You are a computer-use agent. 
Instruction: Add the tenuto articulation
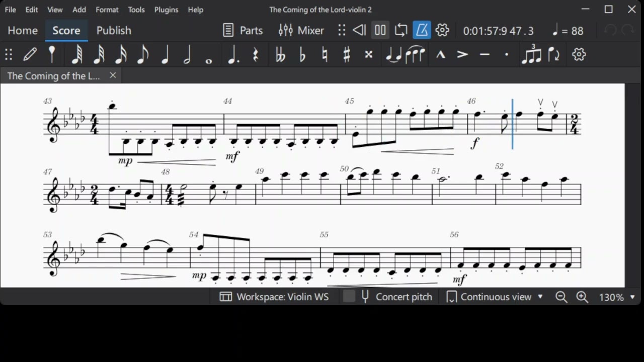(485, 54)
